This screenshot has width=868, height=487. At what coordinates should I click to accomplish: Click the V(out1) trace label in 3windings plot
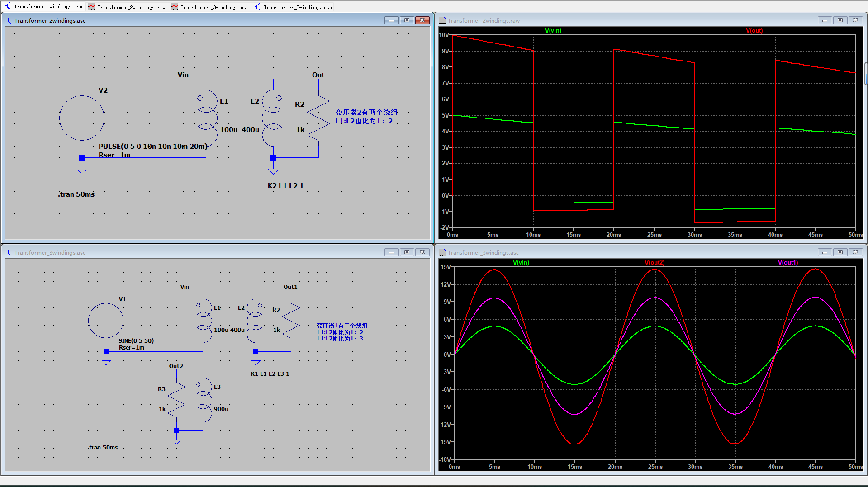[x=788, y=262]
